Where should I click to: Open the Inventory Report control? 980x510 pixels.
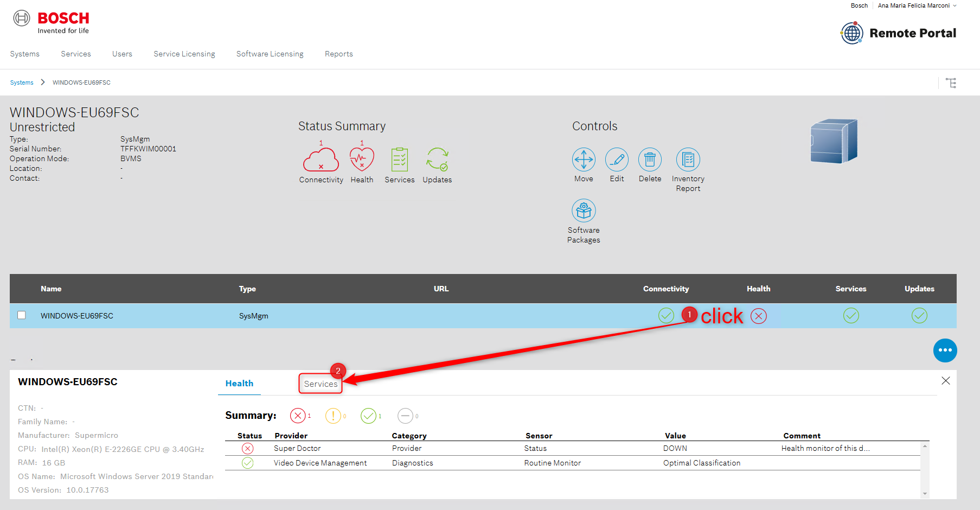click(688, 160)
